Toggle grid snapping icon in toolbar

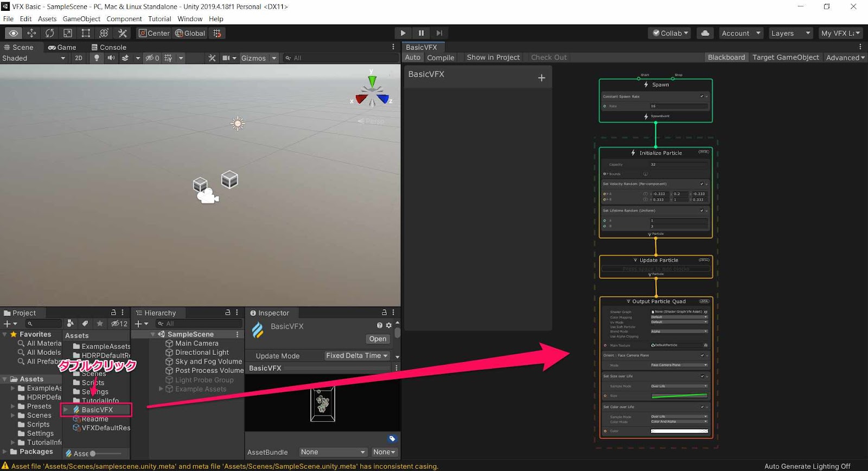217,33
